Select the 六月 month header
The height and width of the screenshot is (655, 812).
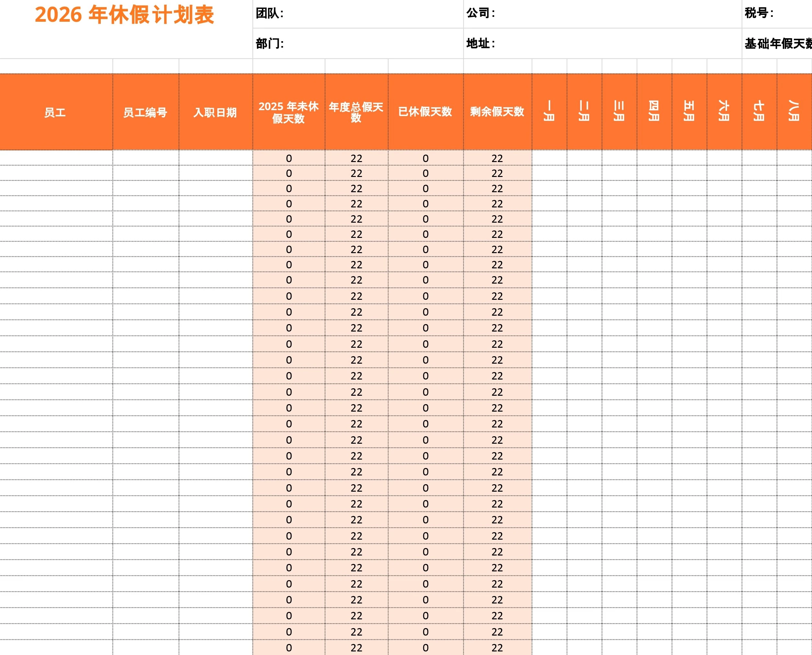(x=724, y=112)
